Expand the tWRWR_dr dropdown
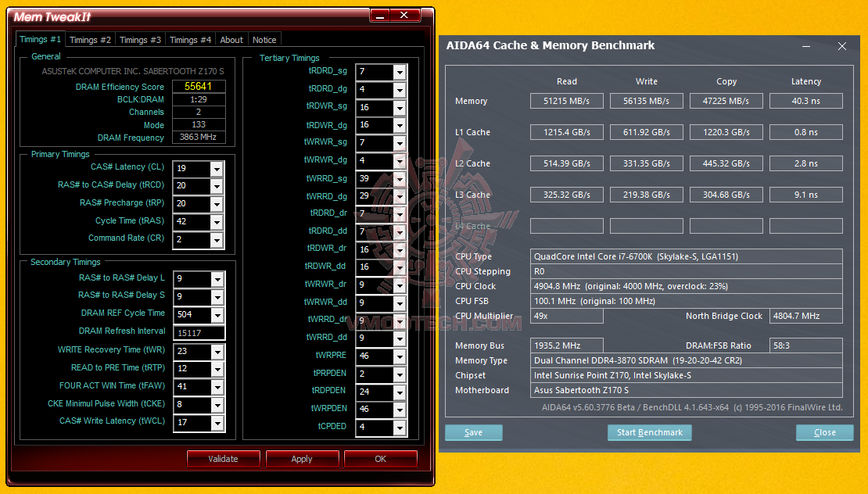Viewport: 868px width, 494px height. coord(400,286)
